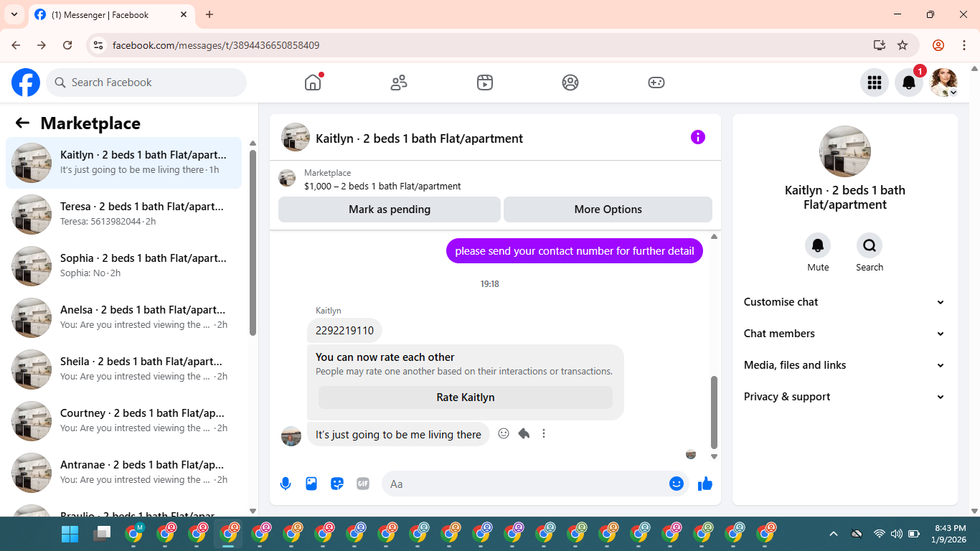
Task: Open conversation information purple icon
Action: tap(698, 137)
